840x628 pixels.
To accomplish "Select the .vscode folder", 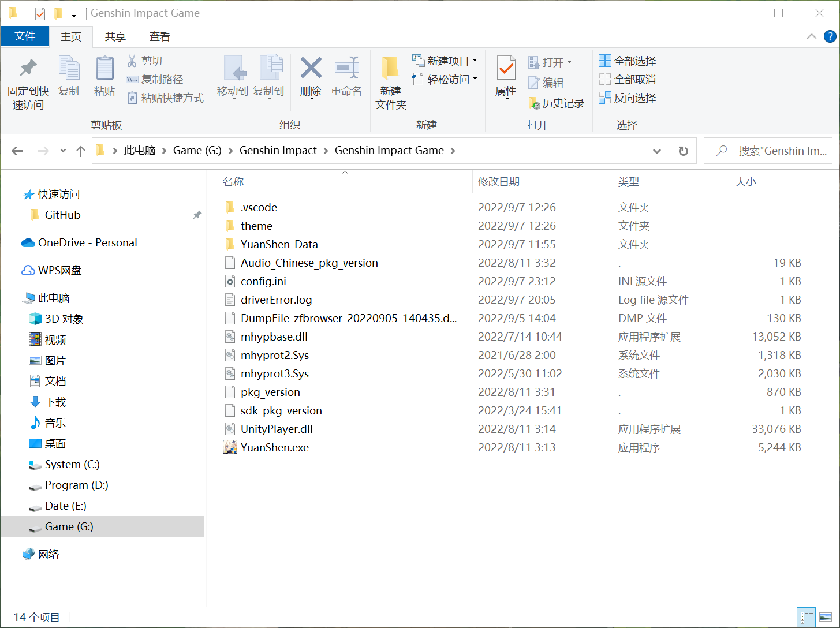I will coord(259,207).
